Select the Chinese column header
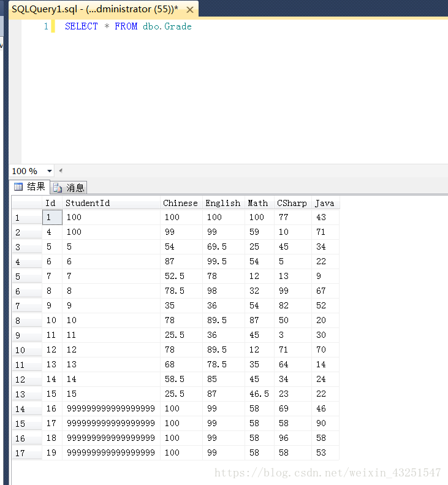Image resolution: width=448 pixels, height=485 pixels. coord(181,203)
